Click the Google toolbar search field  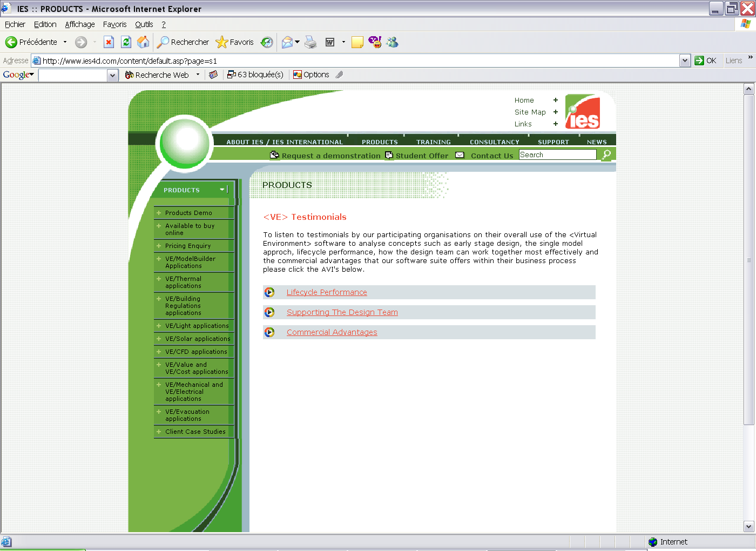coord(73,75)
